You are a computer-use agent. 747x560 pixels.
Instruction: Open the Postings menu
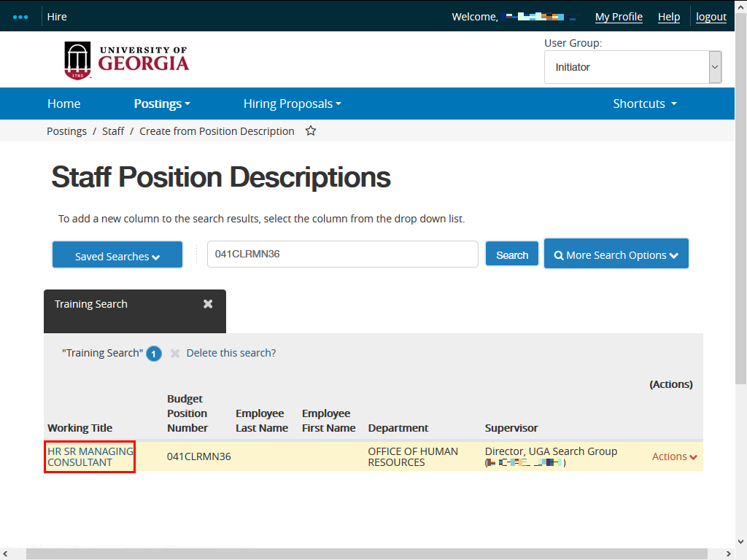coord(161,104)
